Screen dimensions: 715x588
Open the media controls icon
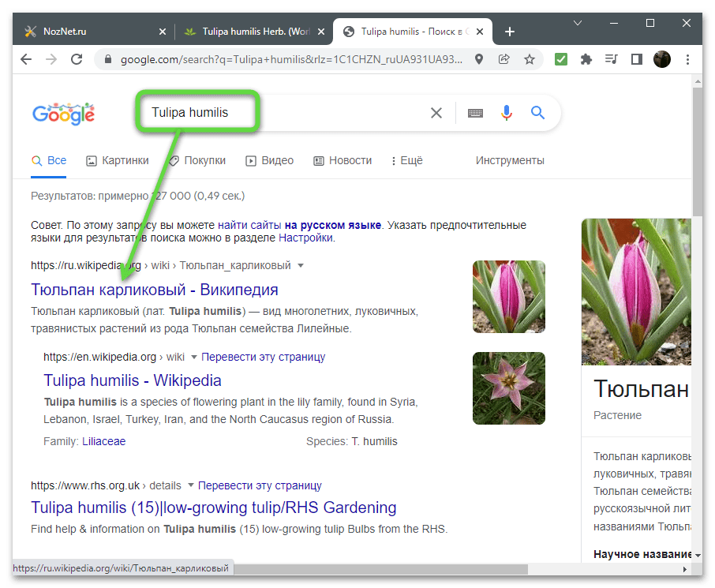[611, 59]
